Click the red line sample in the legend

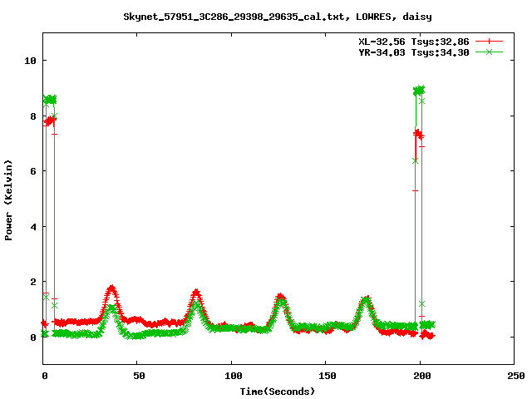pos(490,41)
